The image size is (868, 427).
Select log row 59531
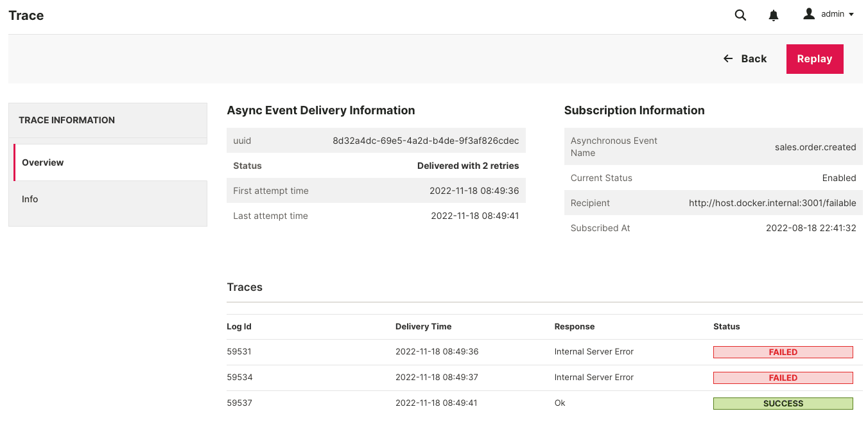coord(544,352)
